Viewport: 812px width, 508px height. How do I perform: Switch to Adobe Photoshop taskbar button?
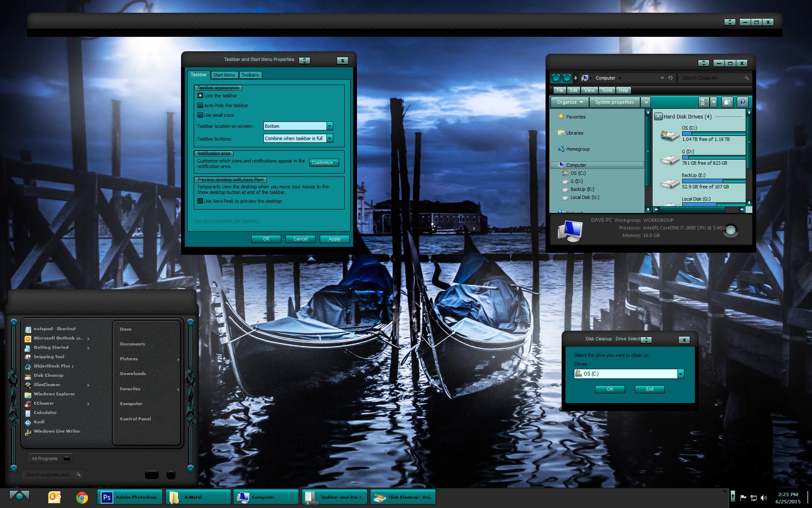point(129,497)
